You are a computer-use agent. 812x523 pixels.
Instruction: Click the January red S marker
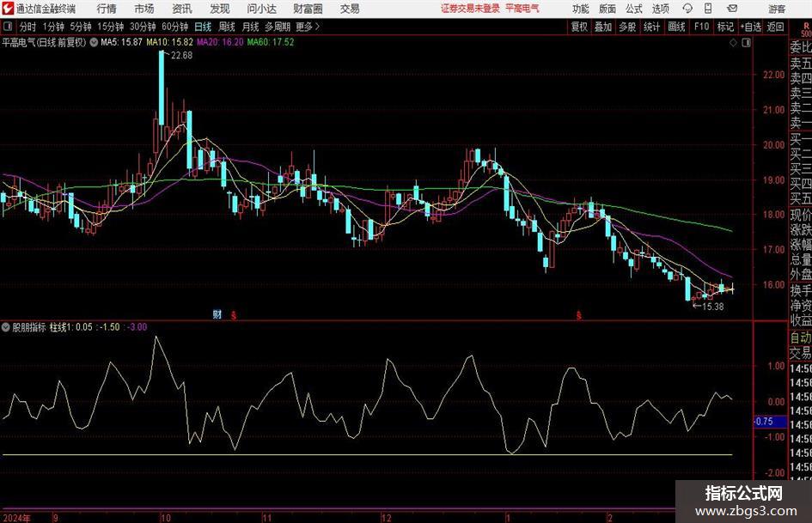tap(578, 315)
